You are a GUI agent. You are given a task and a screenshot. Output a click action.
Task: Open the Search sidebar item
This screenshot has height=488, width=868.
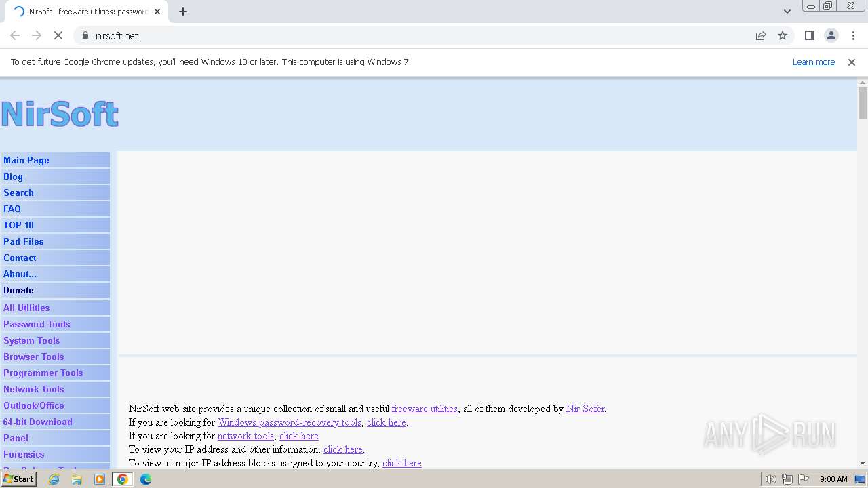55,192
